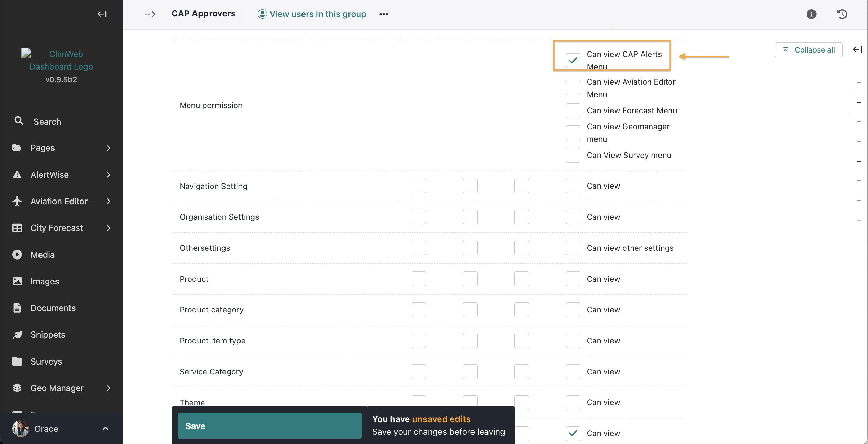
Task: Check Can view for Product category
Action: (573, 310)
